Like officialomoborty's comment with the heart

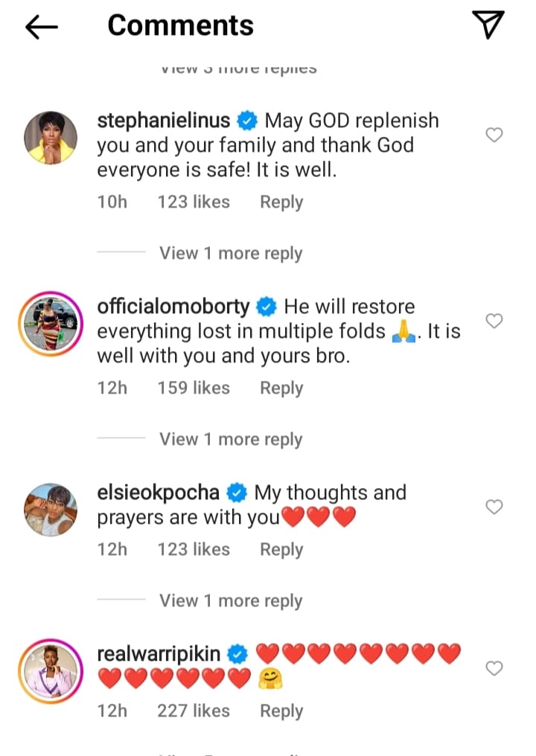pos(494,321)
